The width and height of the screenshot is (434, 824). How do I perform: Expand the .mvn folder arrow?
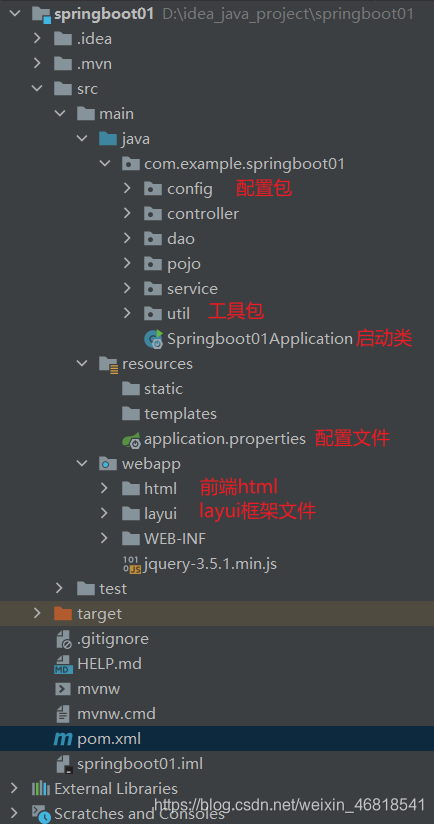37,64
